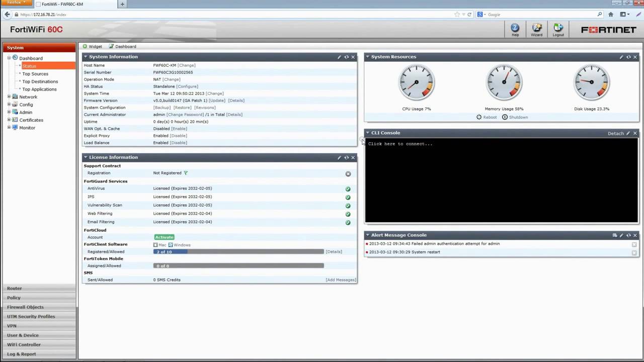Click the Registration filter funnel icon

(x=186, y=173)
